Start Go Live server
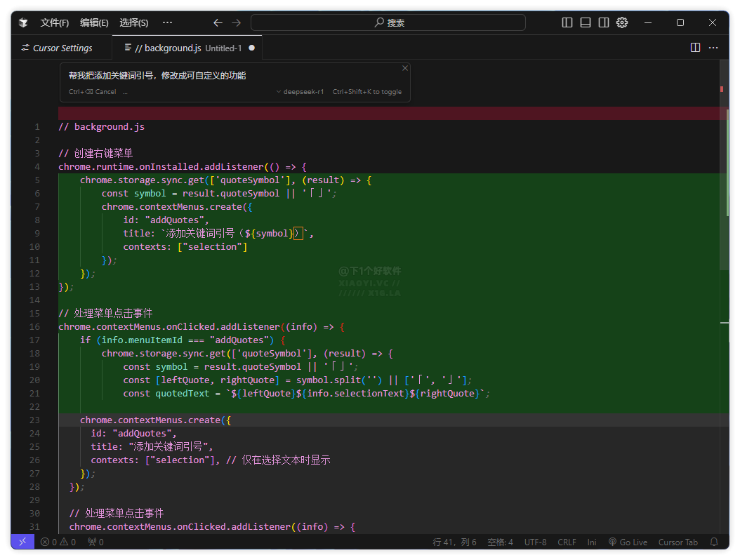The width and height of the screenshot is (740, 560). (x=628, y=542)
